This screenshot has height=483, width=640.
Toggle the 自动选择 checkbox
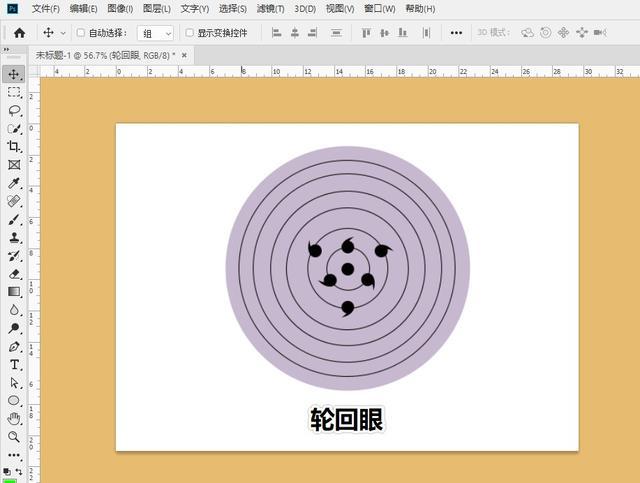click(81, 33)
